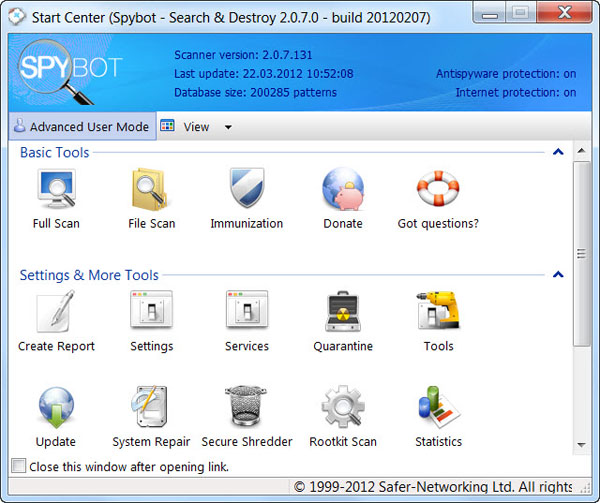This screenshot has height=503, width=600.
Task: Click the vertical scrollbar down arrow
Action: pyautogui.click(x=582, y=446)
